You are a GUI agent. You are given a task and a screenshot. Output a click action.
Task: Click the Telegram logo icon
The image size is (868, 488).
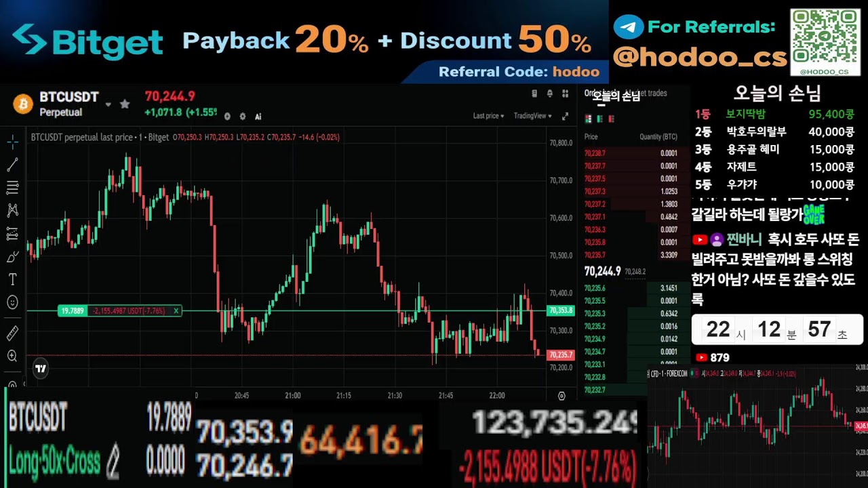(628, 27)
